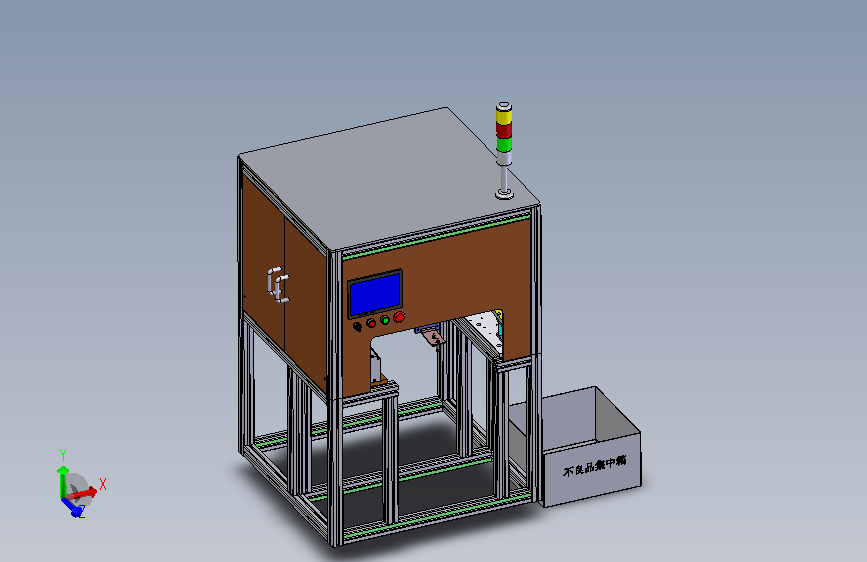The height and width of the screenshot is (562, 867).
Task: Select the small red push button beside the black switch
Action: 371,323
